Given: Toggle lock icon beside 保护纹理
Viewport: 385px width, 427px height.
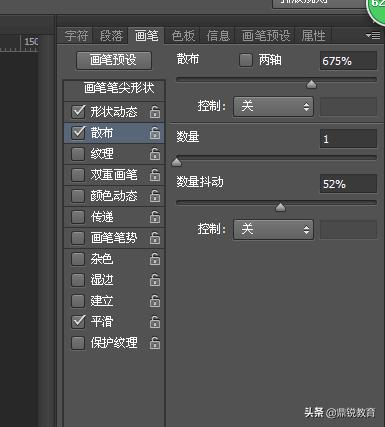Looking at the screenshot, I should pos(155,343).
